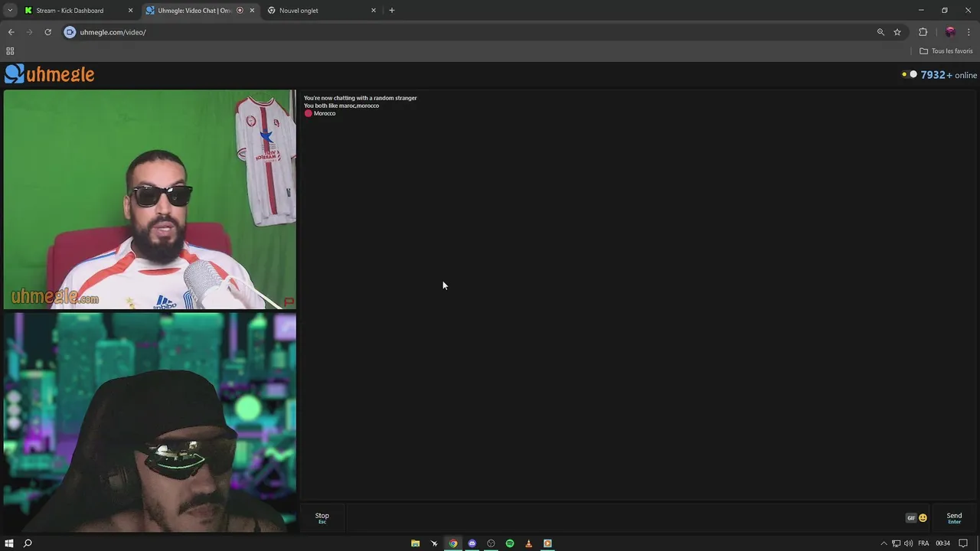Open the taskbar app right of File Explorer
Viewport: 980px width, 551px height.
(x=434, y=543)
